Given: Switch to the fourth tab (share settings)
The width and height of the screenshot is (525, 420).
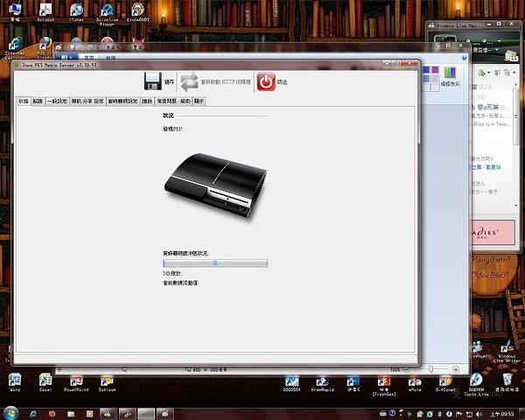Looking at the screenshot, I should click(x=87, y=101).
